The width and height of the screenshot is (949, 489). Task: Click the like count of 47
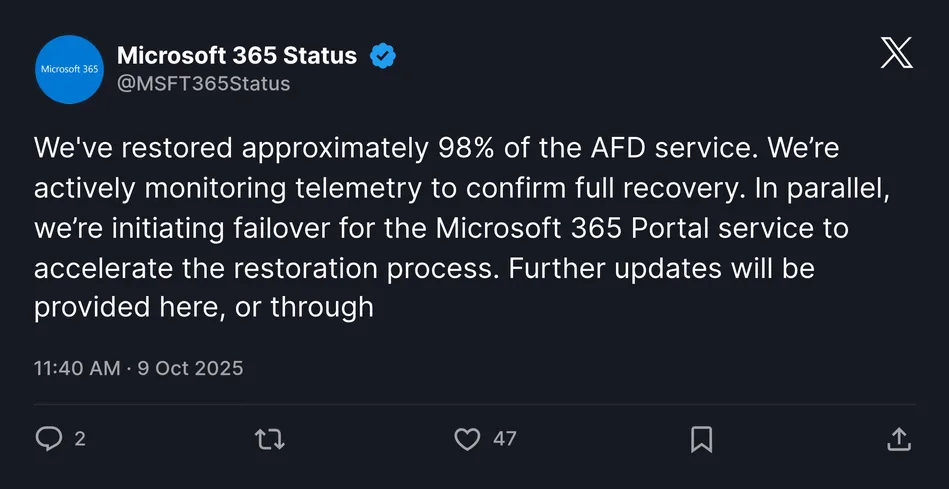click(505, 439)
